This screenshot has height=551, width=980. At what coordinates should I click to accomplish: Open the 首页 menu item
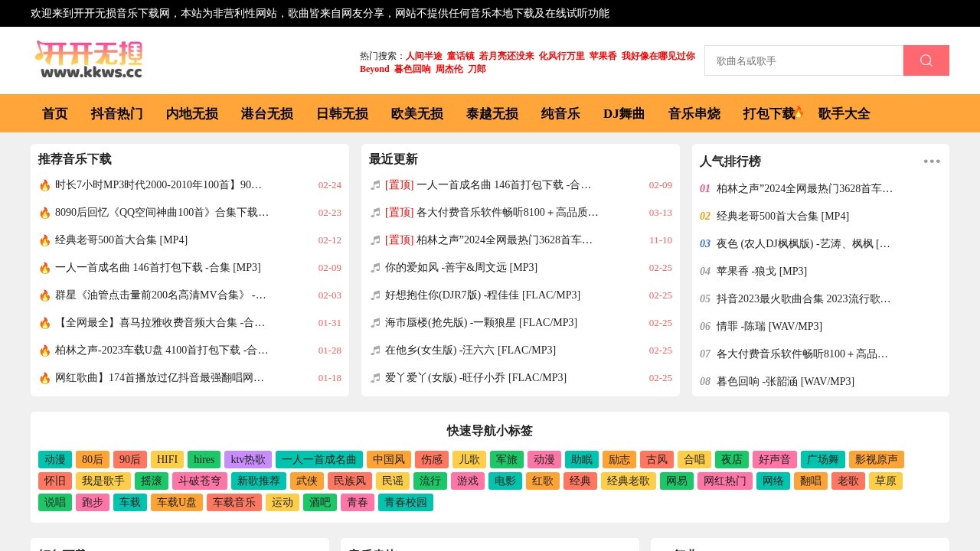click(54, 113)
